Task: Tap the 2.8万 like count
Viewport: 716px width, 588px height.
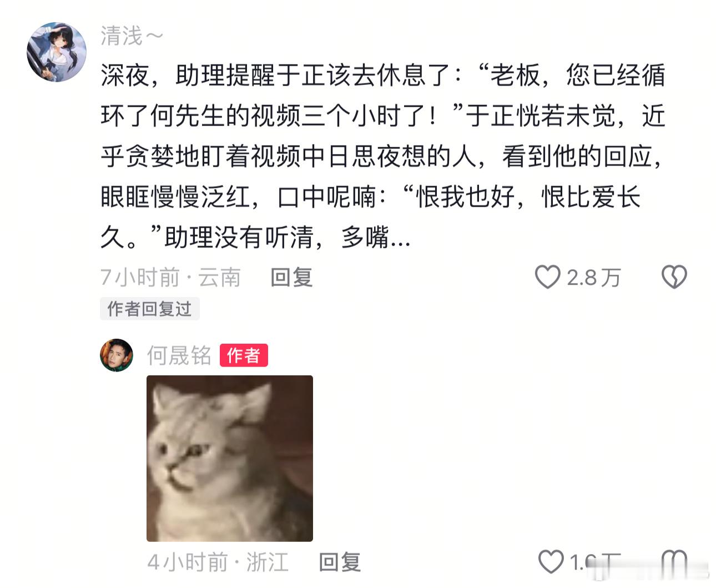Action: (594, 277)
